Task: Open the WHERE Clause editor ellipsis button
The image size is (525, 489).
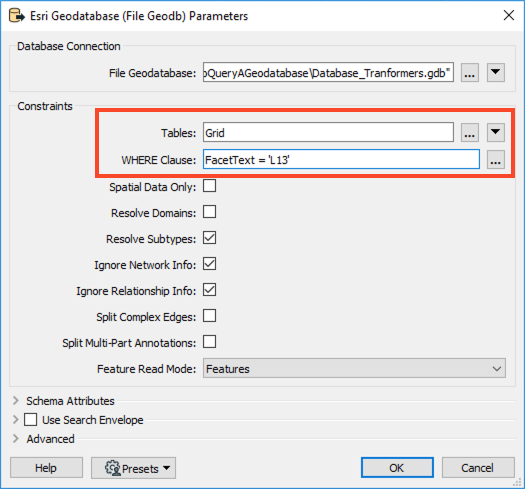Action: point(496,159)
